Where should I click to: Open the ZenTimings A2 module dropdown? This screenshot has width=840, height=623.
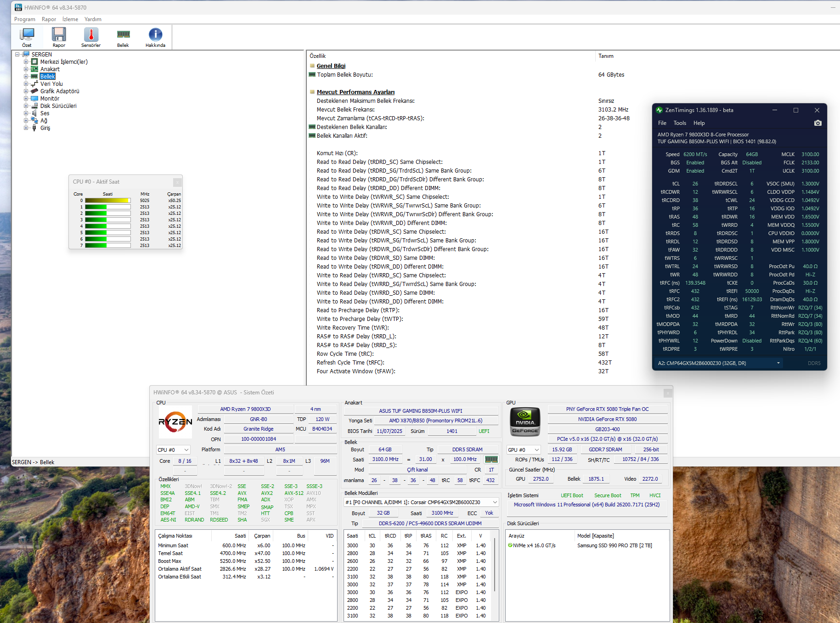[x=719, y=363]
